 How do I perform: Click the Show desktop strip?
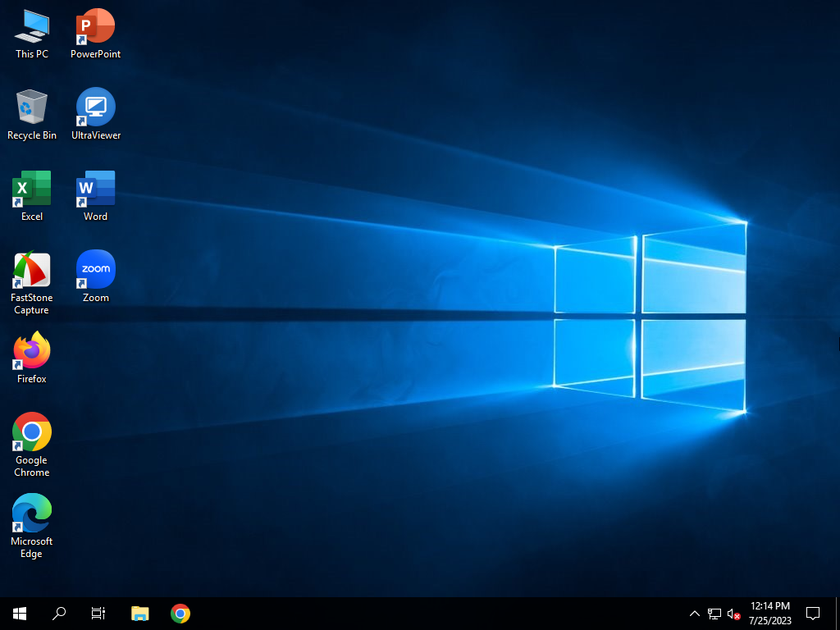(x=837, y=614)
